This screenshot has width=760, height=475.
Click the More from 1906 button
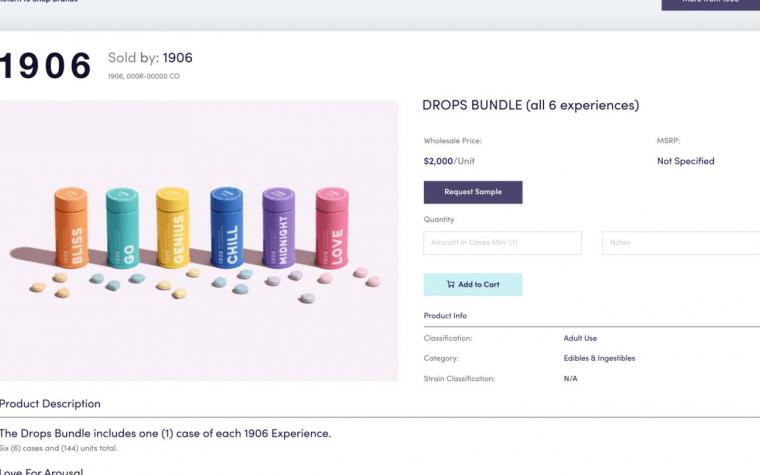711,4
